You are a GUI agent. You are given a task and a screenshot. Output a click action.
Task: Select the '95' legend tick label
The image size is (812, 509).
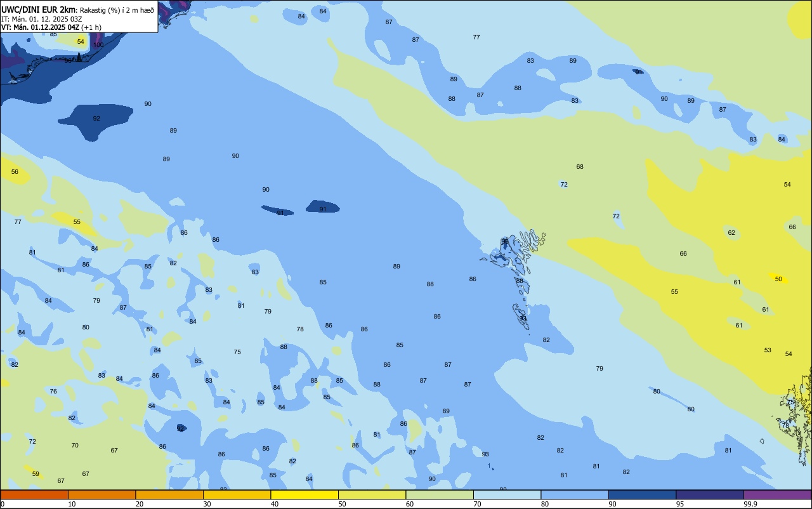[680, 504]
